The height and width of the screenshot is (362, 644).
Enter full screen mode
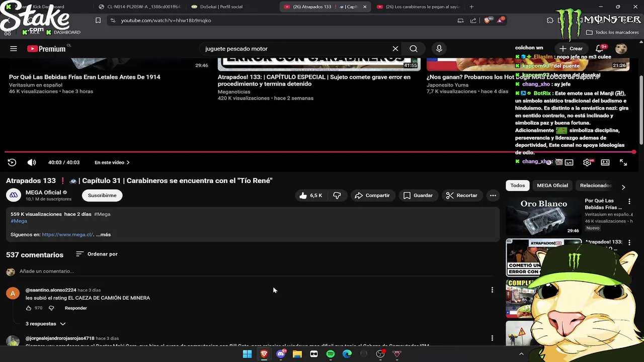(623, 162)
